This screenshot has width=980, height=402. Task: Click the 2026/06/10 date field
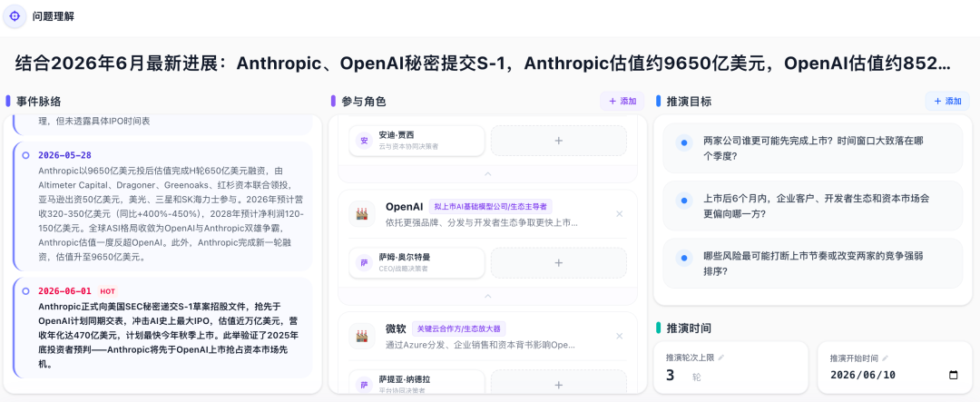click(x=894, y=375)
